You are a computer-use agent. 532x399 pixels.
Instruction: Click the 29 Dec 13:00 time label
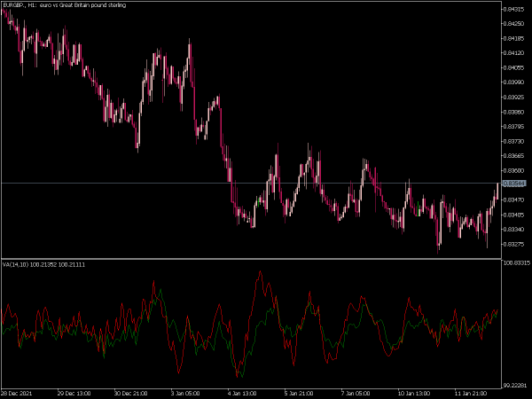74,394
